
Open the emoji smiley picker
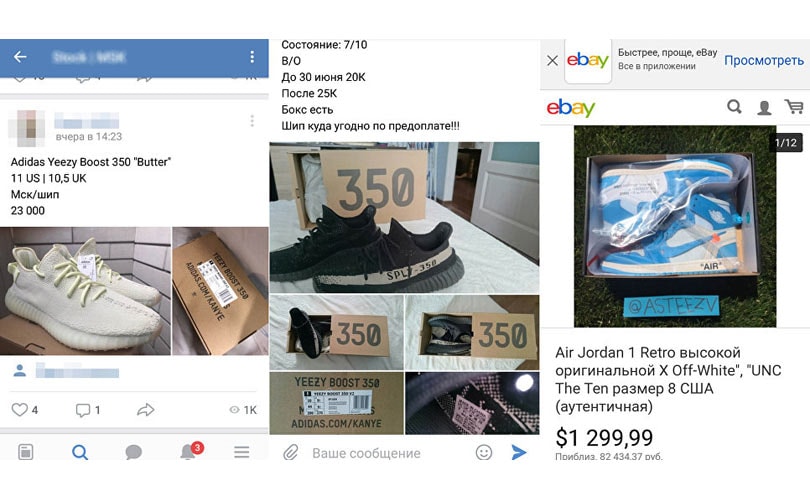[x=484, y=452]
